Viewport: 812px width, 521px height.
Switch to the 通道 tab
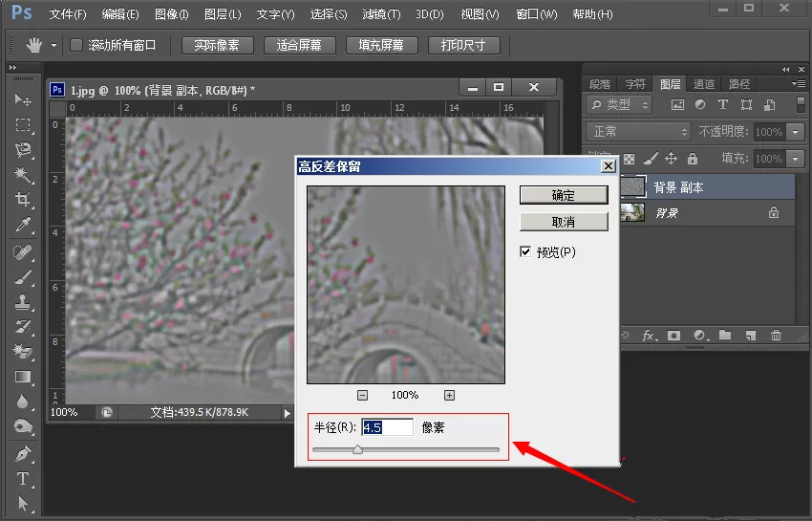tap(704, 83)
